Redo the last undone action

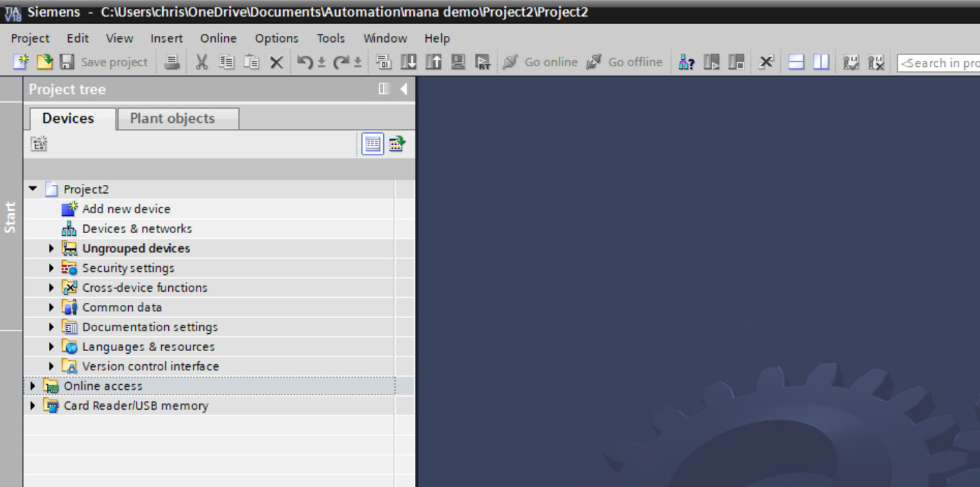click(342, 62)
